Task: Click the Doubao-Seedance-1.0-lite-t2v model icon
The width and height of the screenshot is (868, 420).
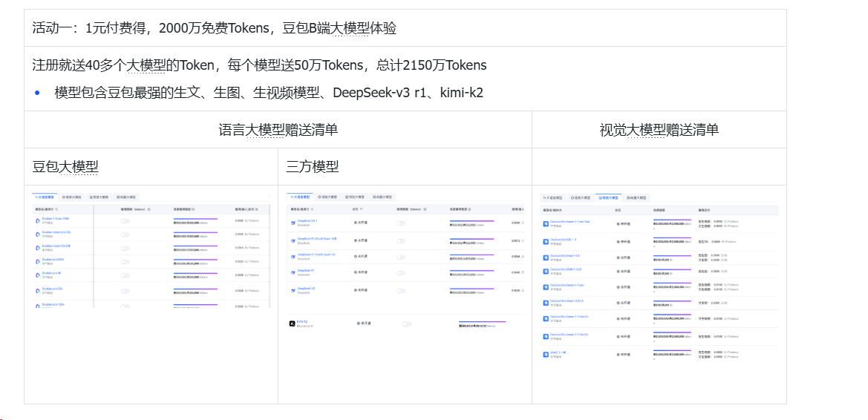Action: coord(546,319)
